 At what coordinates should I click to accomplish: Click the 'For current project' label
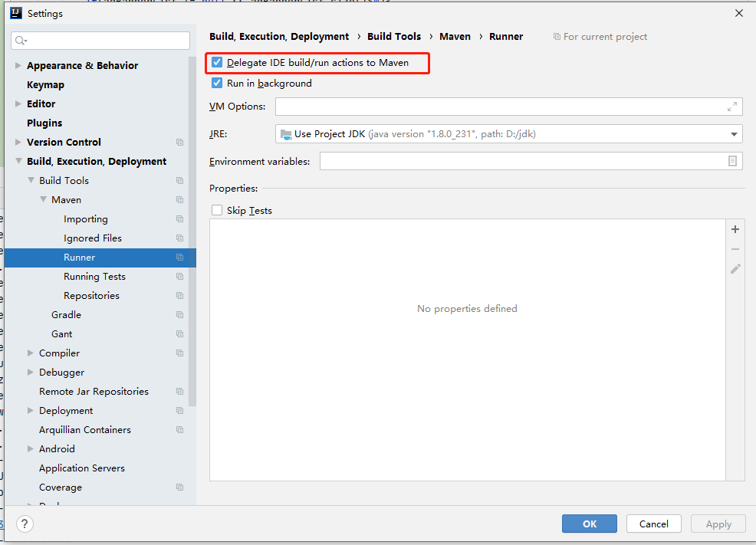click(x=605, y=37)
